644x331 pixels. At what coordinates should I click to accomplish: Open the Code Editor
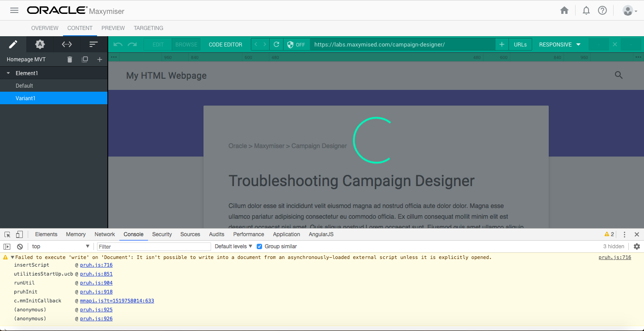coord(225,44)
